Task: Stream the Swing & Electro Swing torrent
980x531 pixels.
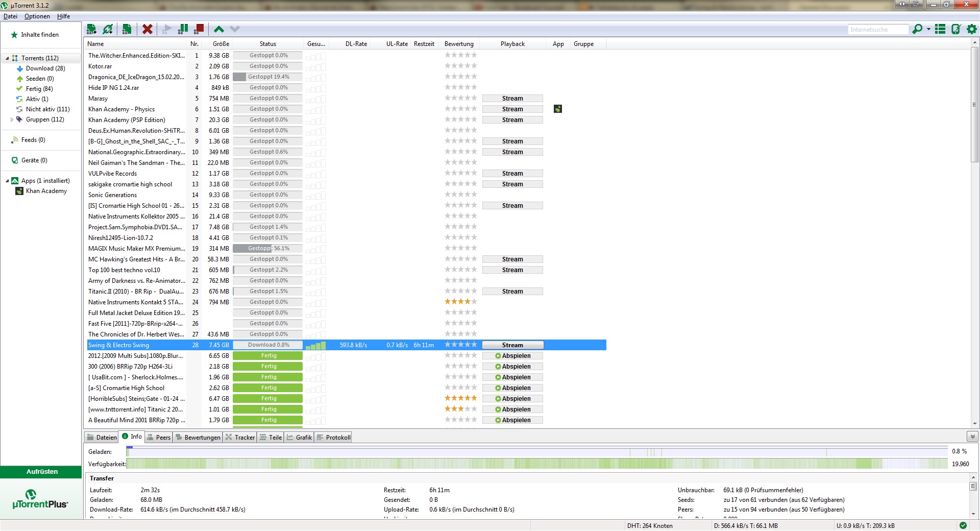Action: 512,345
